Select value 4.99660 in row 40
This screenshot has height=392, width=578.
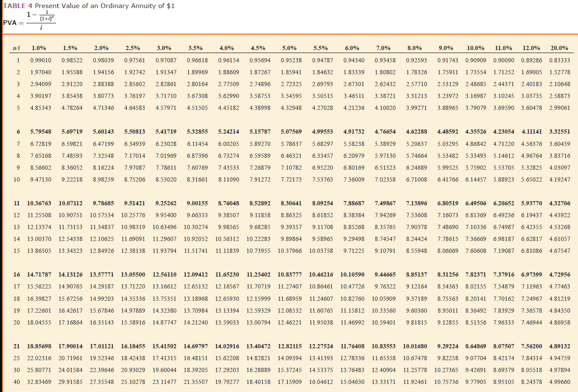pyautogui.click(x=560, y=382)
